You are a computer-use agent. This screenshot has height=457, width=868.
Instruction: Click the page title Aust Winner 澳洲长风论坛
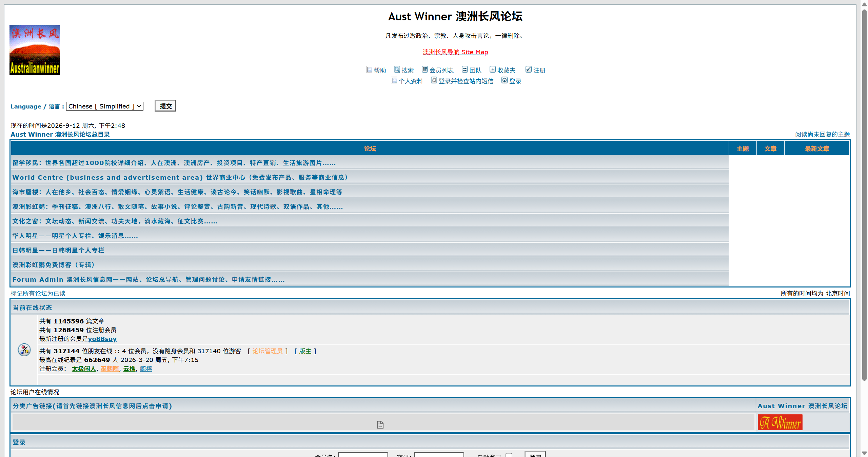point(455,16)
